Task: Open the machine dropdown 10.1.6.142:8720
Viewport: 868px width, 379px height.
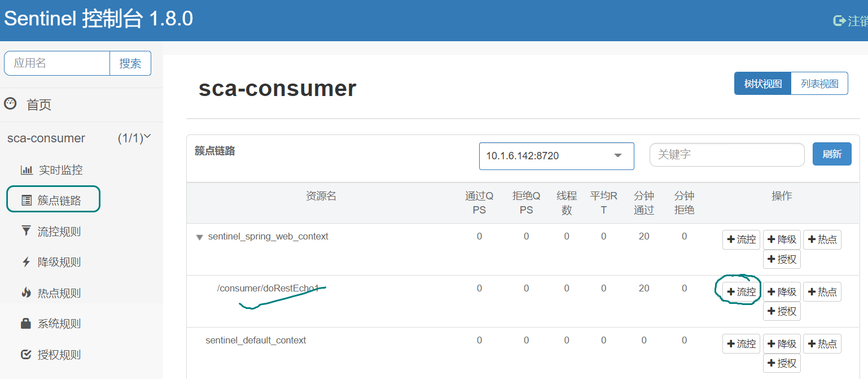Action: tap(556, 156)
